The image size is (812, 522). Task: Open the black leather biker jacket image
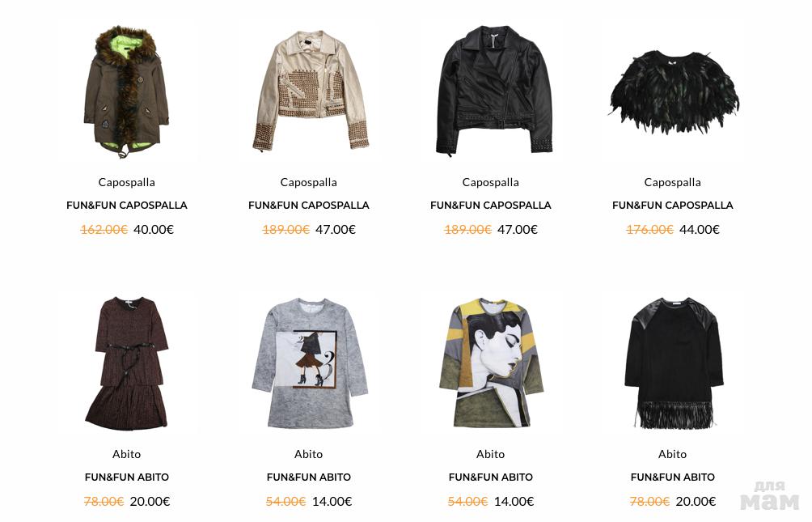click(x=494, y=90)
